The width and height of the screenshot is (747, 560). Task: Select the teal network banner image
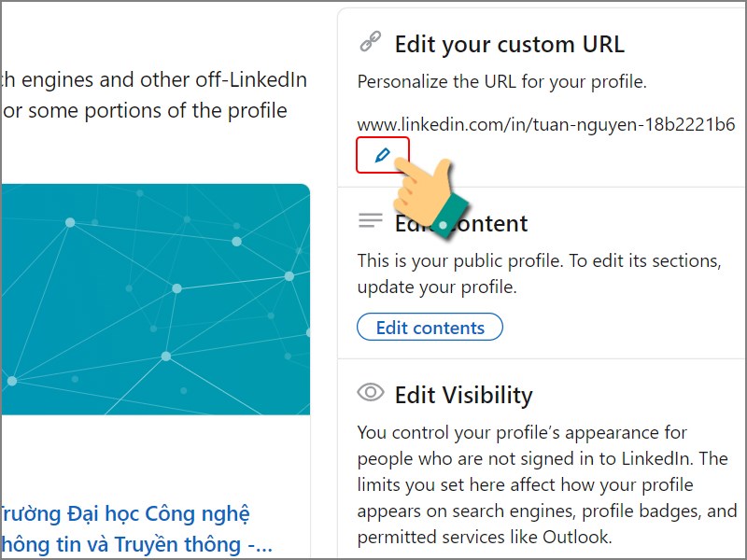155,299
